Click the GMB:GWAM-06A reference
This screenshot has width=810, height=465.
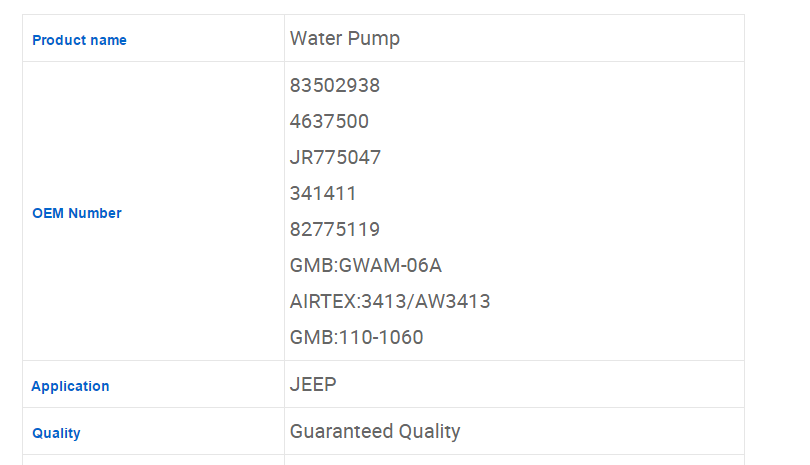pos(366,266)
